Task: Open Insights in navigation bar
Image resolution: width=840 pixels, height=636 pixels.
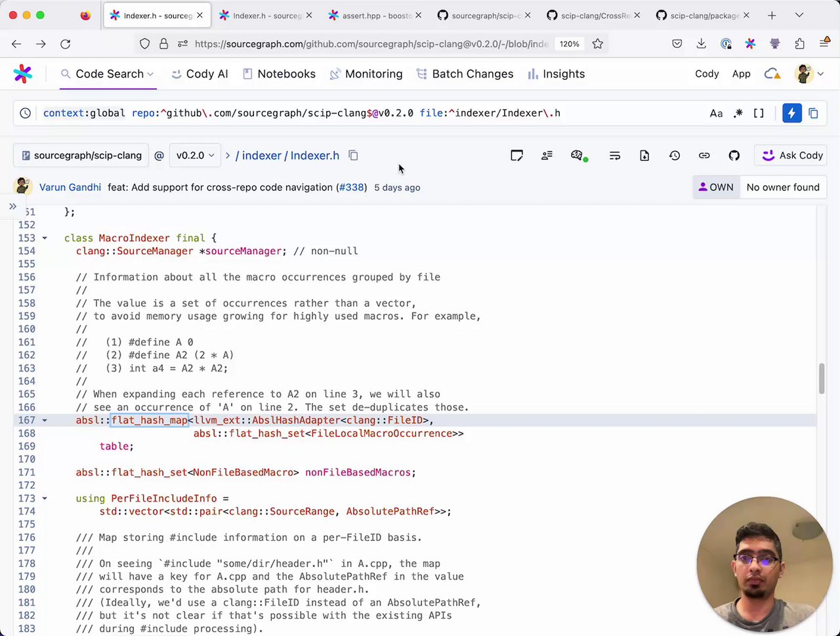Action: tap(556, 74)
